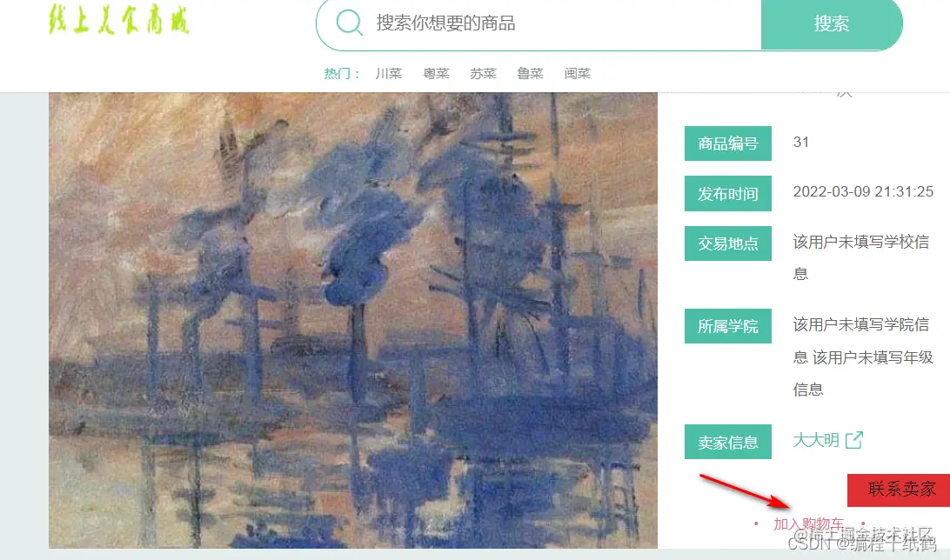
Task: Click the green 搜索 button
Action: (x=832, y=23)
